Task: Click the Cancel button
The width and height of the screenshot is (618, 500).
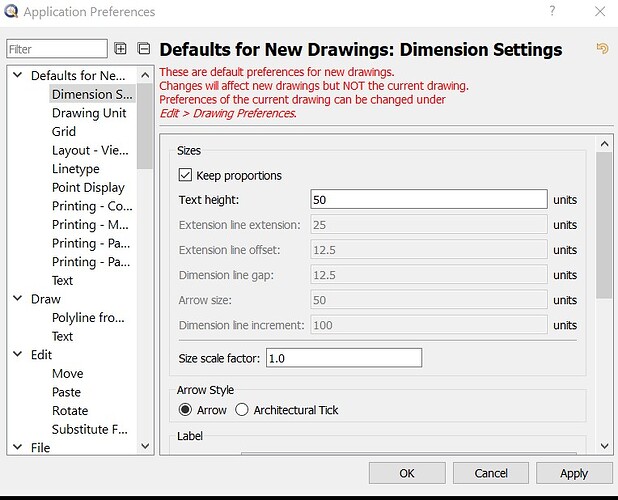Action: 491,473
